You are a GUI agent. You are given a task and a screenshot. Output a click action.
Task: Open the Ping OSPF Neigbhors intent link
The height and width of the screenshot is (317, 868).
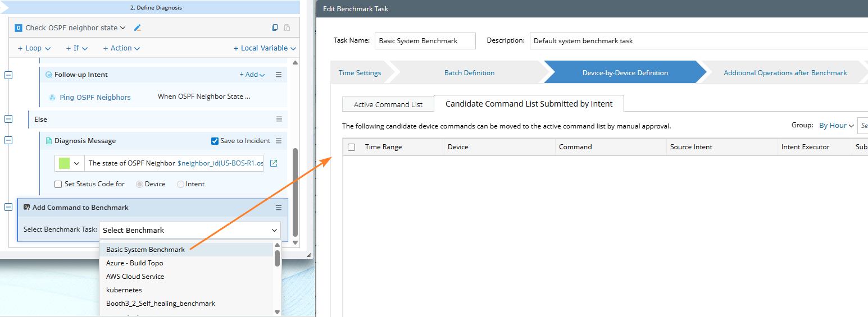click(x=95, y=97)
